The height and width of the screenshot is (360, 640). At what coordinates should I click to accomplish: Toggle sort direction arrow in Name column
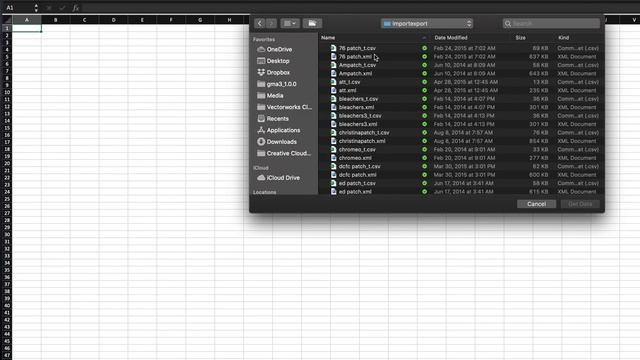[x=424, y=38]
